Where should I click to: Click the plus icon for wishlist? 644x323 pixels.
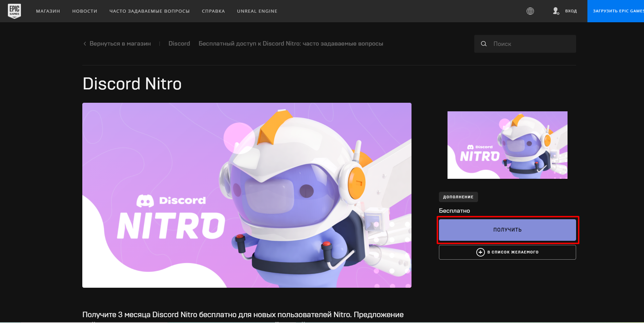480,252
